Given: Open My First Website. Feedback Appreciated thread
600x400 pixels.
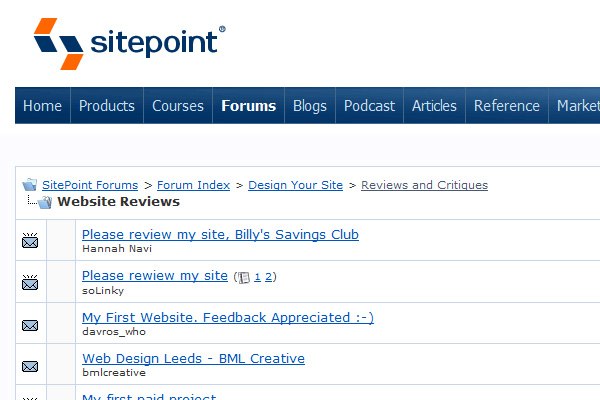Looking at the screenshot, I should click(x=228, y=318).
